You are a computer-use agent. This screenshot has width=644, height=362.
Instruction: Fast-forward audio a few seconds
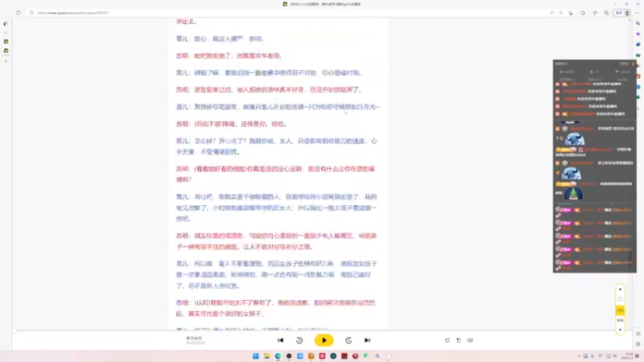(349, 340)
